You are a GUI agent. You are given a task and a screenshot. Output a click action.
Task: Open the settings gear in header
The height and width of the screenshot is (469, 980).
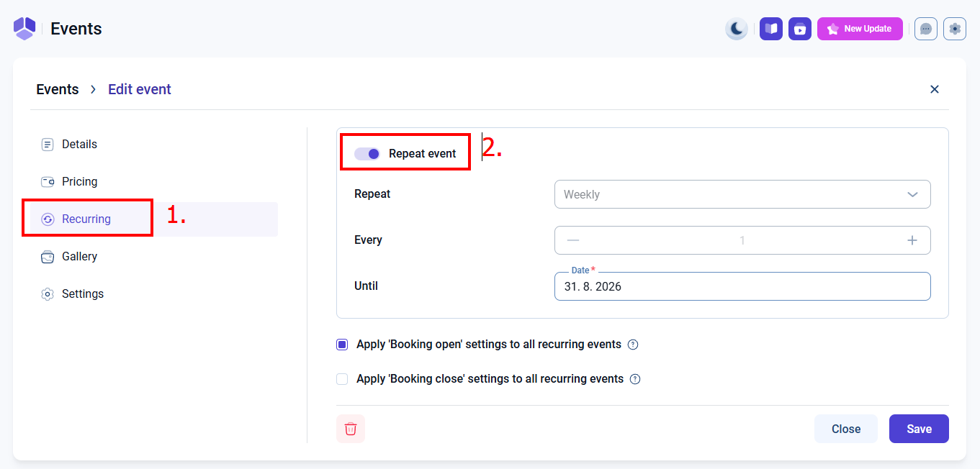coord(955,29)
